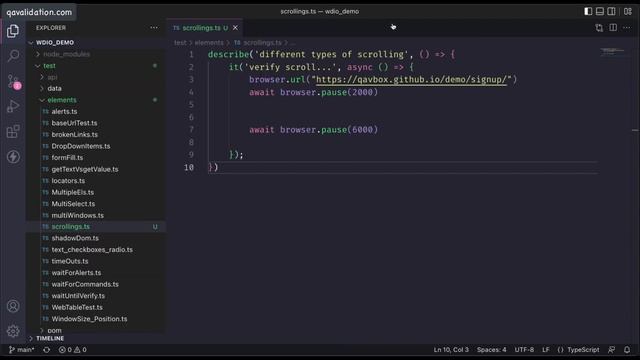
Task: Toggle primary side bar layout icon
Action: 588,11
